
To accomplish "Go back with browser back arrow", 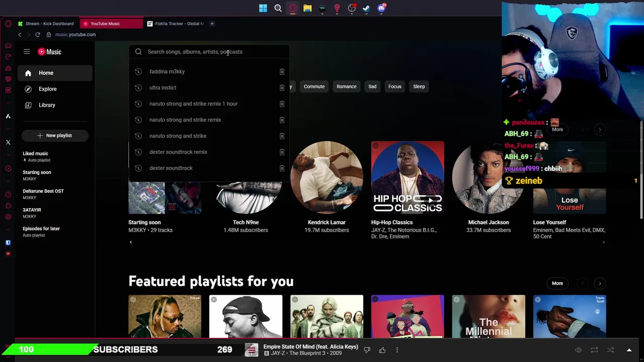I will (x=20, y=35).
